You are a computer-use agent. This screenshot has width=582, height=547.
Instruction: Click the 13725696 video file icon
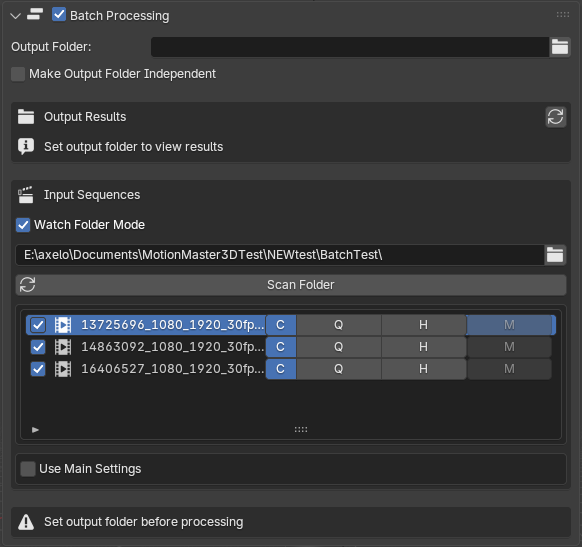[63, 325]
